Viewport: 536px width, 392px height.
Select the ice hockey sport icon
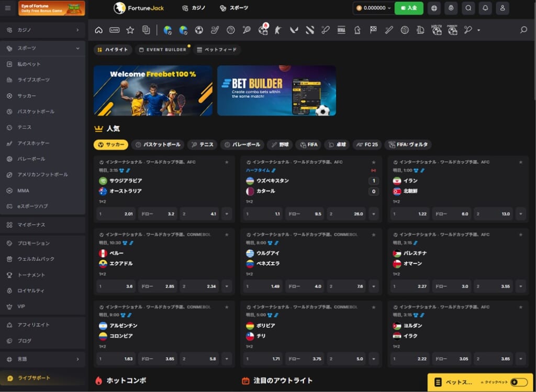pos(215,30)
